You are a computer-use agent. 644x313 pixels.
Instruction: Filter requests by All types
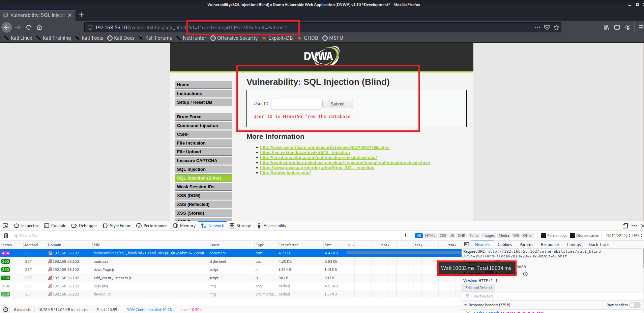point(419,236)
